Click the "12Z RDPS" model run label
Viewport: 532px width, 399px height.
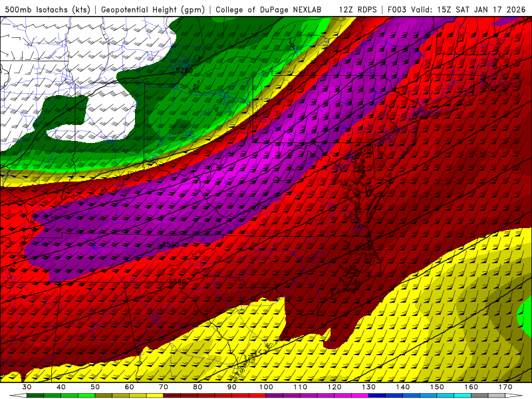point(358,9)
